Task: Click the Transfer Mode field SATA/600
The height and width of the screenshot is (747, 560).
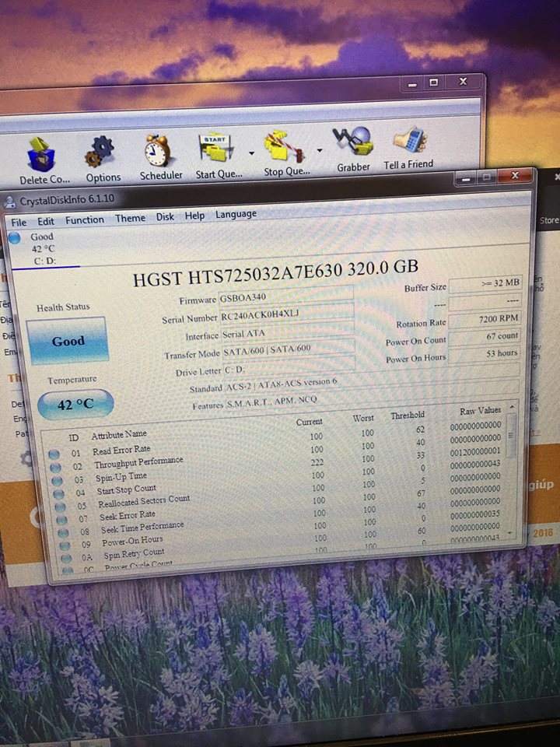Action: click(x=288, y=349)
